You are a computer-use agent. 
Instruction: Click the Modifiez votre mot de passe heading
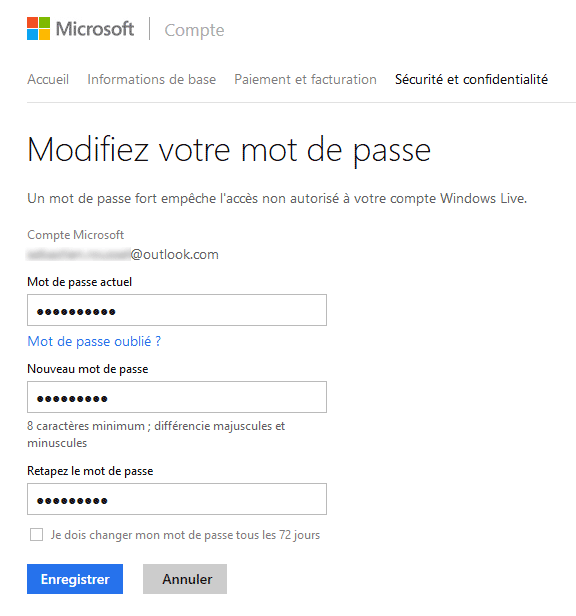(x=229, y=151)
